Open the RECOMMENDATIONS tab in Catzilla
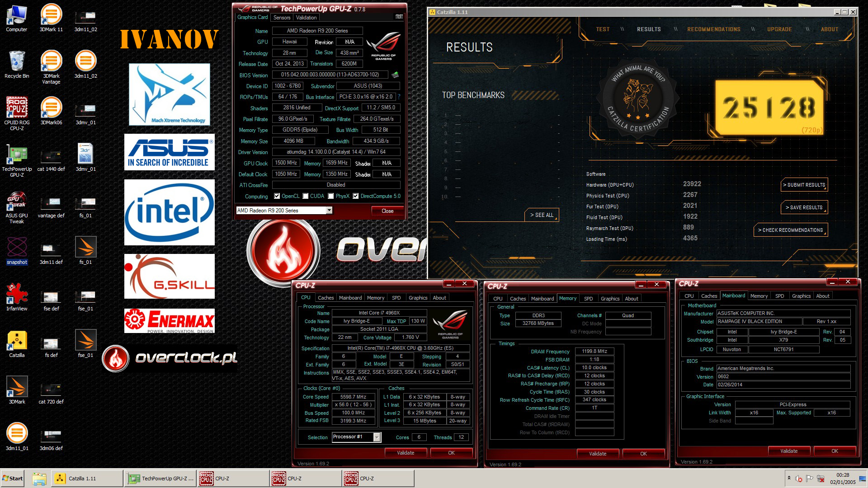The width and height of the screenshot is (868, 488). pos(714,29)
